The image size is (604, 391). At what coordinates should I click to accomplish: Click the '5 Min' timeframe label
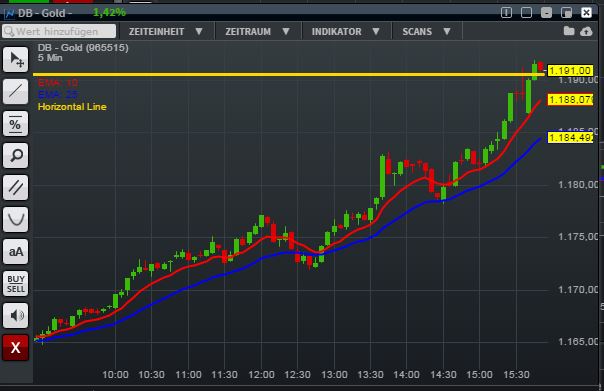[50, 58]
